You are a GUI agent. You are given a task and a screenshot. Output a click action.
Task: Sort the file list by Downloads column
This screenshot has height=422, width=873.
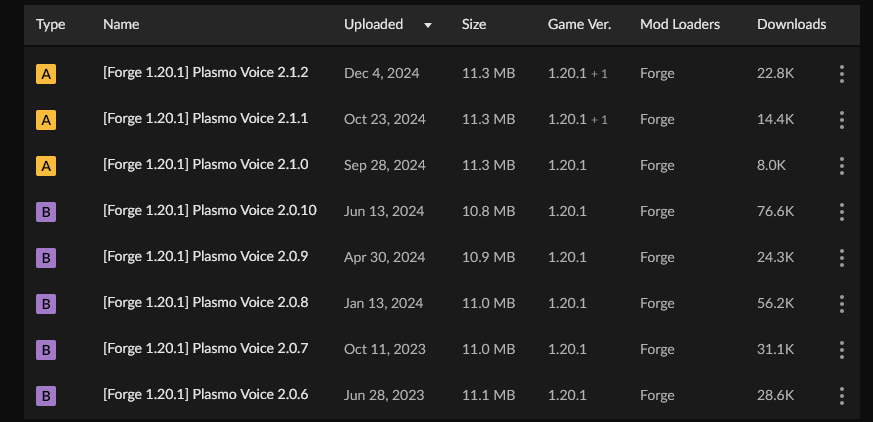[791, 24]
